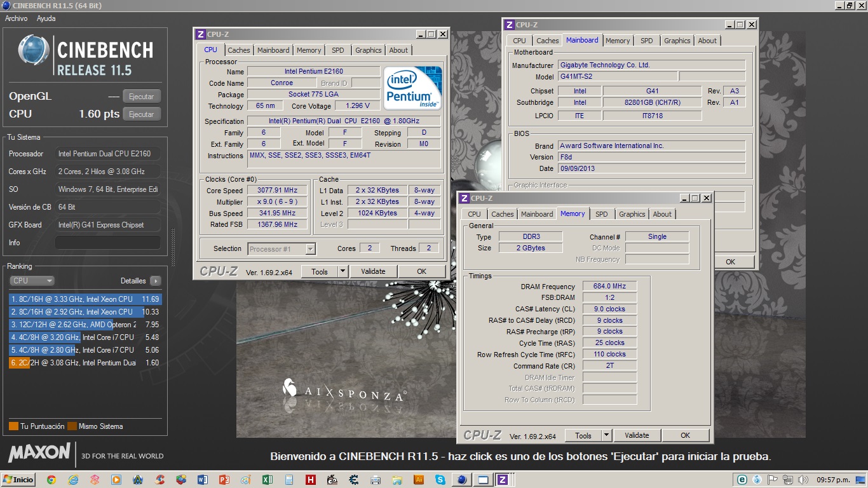Open the Archivo menu
868x488 pixels.
17,18
